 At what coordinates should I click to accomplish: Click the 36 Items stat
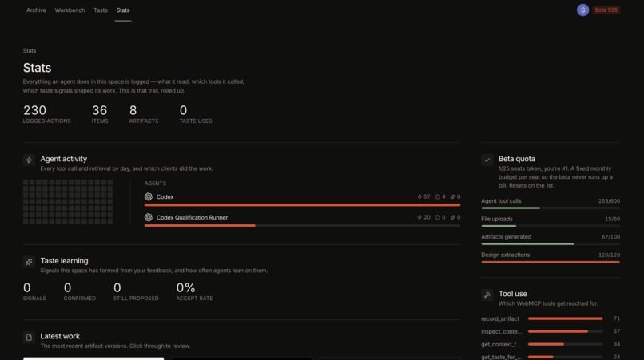(100, 113)
